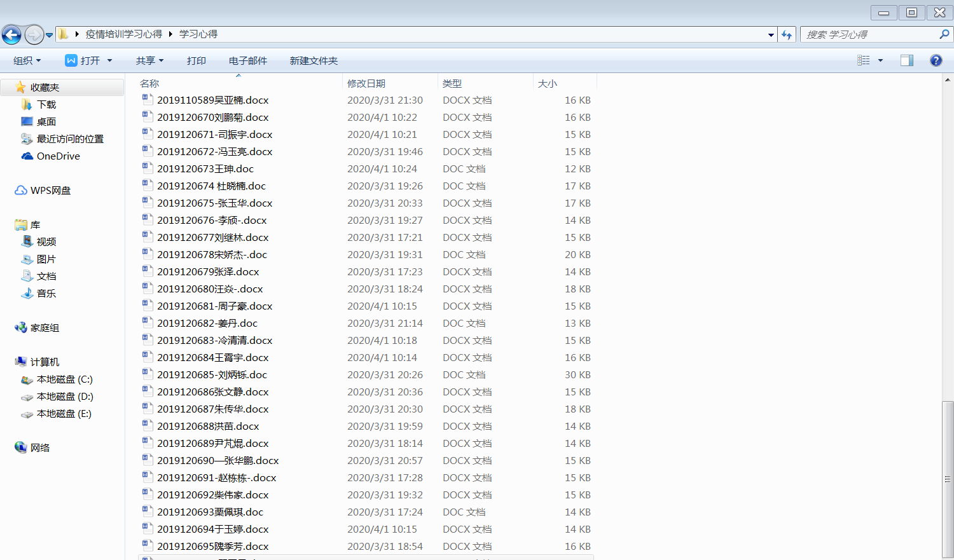954x560 pixels.
Task: Click 打印 in the toolbar
Action: pyautogui.click(x=196, y=61)
